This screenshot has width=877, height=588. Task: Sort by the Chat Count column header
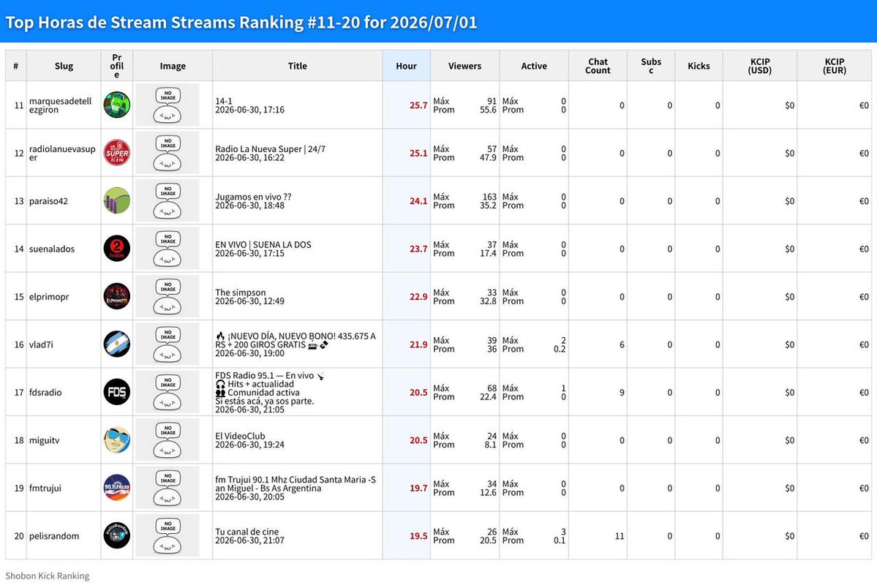coord(598,66)
